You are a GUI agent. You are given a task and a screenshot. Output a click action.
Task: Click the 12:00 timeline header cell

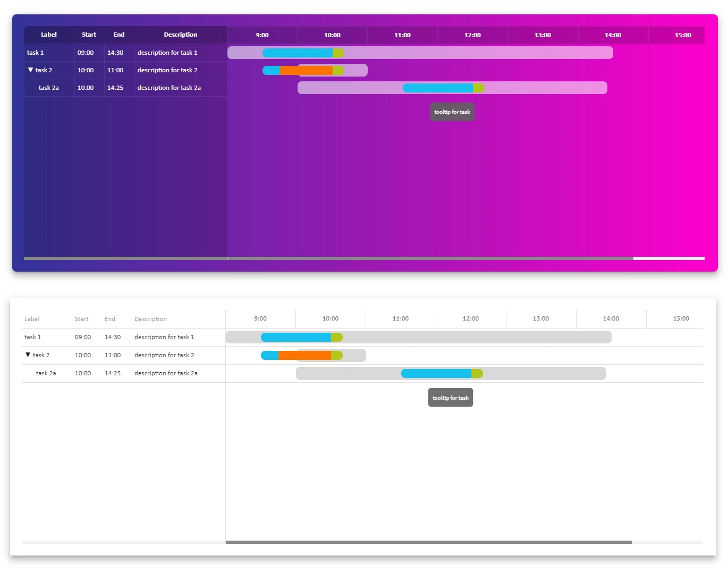coord(472,35)
